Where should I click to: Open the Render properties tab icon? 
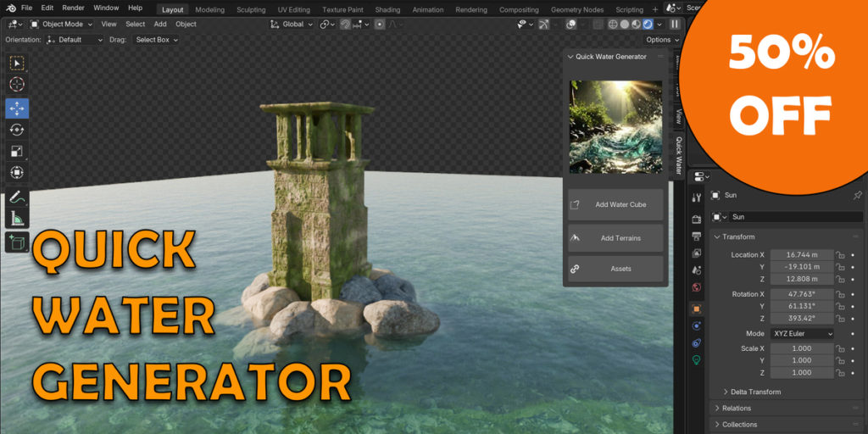[697, 219]
